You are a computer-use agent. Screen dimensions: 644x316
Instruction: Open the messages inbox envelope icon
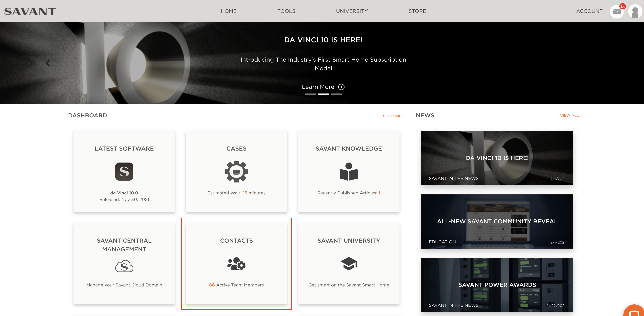tap(617, 11)
